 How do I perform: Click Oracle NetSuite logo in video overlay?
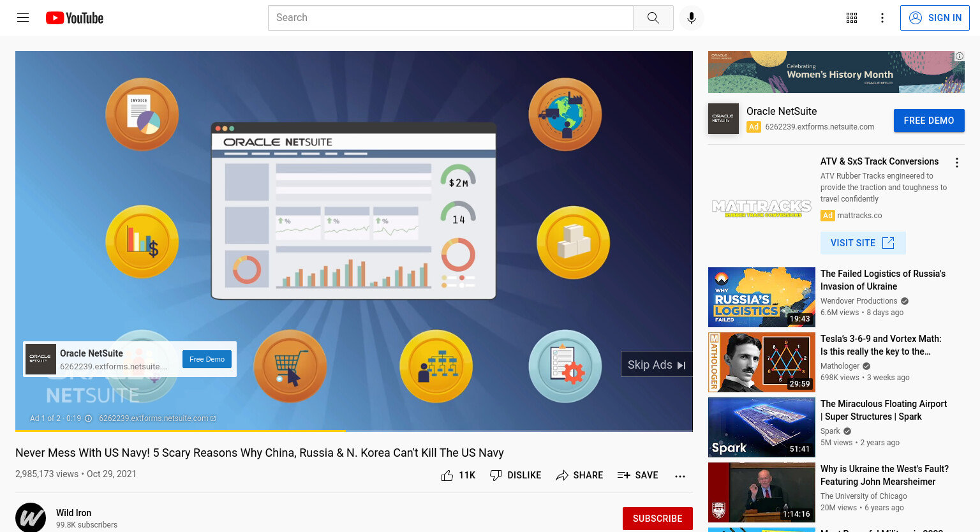[x=41, y=359]
